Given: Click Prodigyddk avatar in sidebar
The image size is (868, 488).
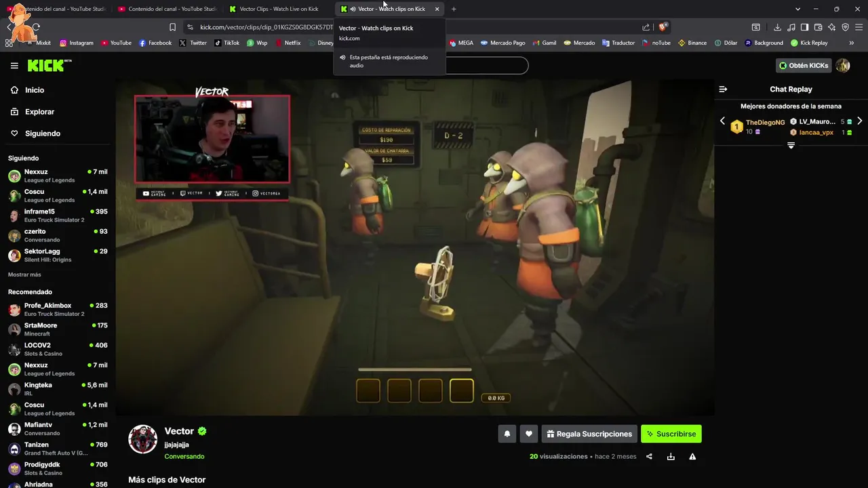Looking at the screenshot, I should (14, 468).
